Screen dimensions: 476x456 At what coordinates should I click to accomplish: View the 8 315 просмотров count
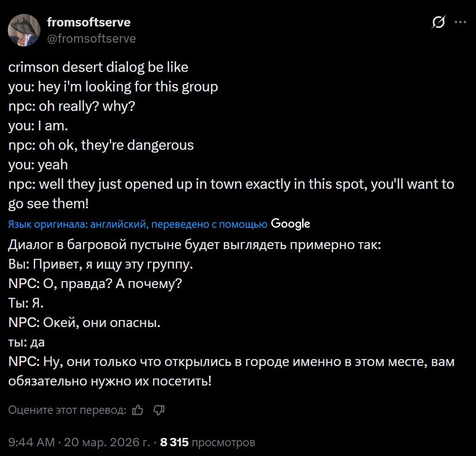207,442
